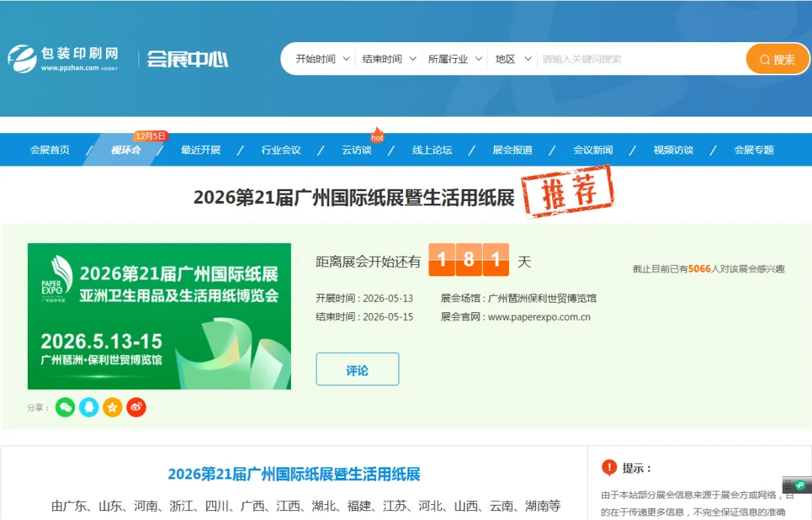Expand the 所属行业 dropdown
The image size is (812, 520).
click(455, 59)
